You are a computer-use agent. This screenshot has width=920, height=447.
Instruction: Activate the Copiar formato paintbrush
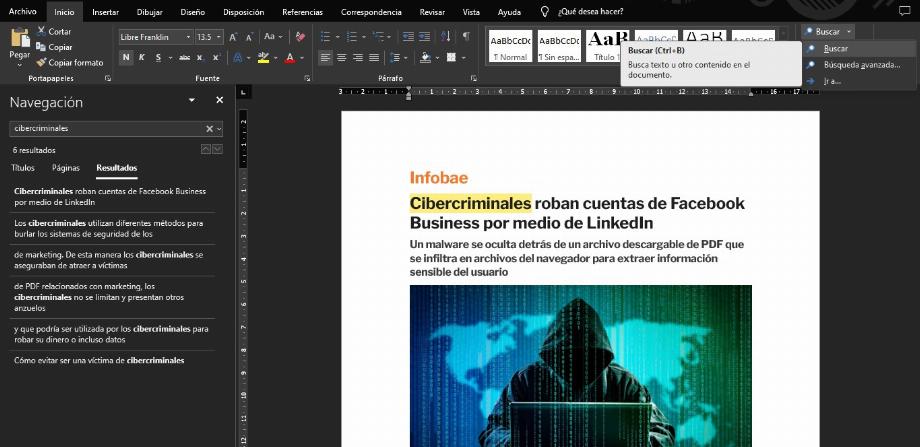[69, 62]
